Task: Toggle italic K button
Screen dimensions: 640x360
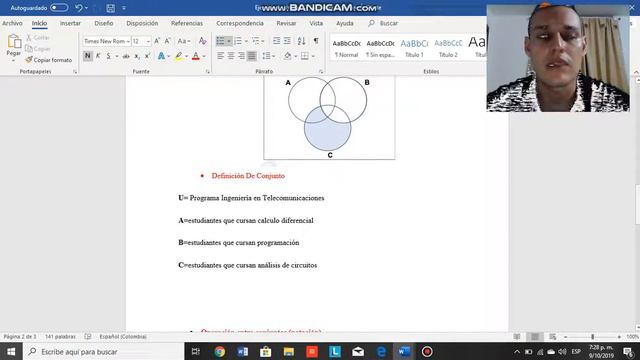Action: tap(98, 56)
